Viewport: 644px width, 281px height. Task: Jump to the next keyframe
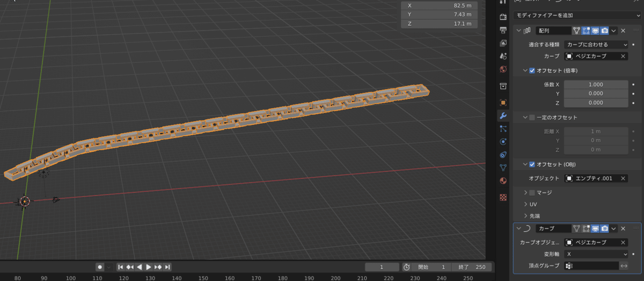(158, 267)
